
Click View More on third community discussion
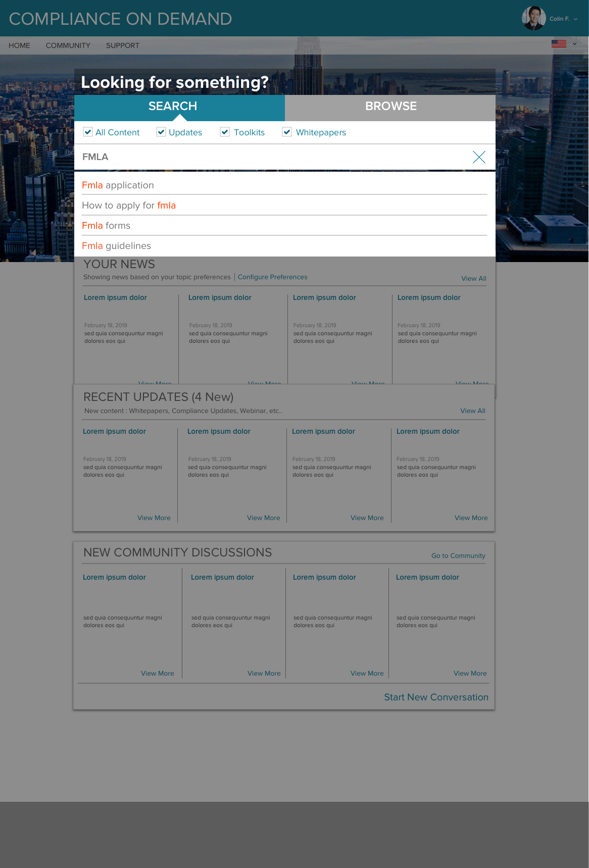pyautogui.click(x=367, y=673)
